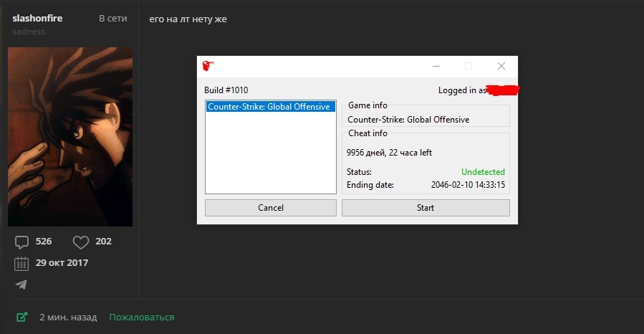This screenshot has width=644, height=334.
Task: Click the messages count 526
Action: pyautogui.click(x=44, y=242)
